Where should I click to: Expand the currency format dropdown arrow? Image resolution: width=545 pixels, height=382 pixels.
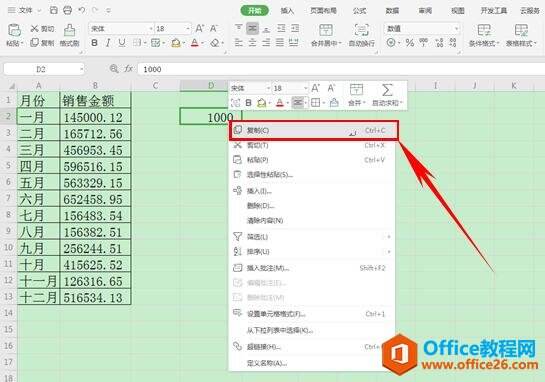tap(399, 43)
